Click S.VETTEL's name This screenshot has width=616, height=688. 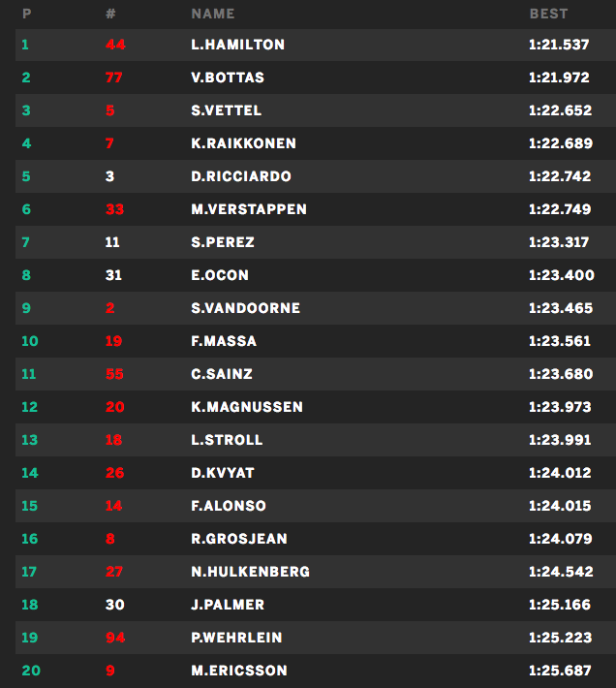(227, 110)
